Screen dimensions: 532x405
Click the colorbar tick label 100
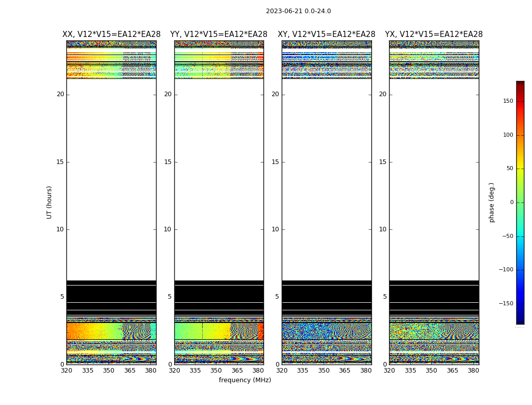pyautogui.click(x=508, y=135)
